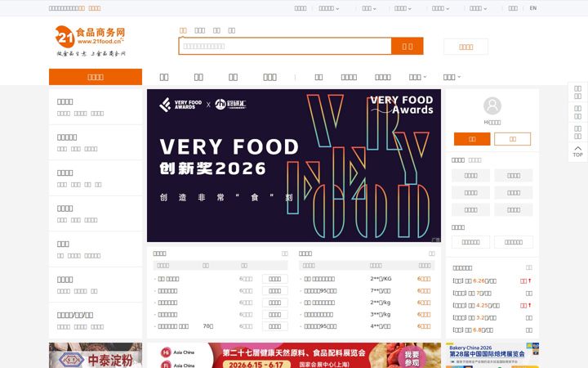Expand the second-to-last main navigation chevron item
This screenshot has width=588, height=368.
(417, 77)
